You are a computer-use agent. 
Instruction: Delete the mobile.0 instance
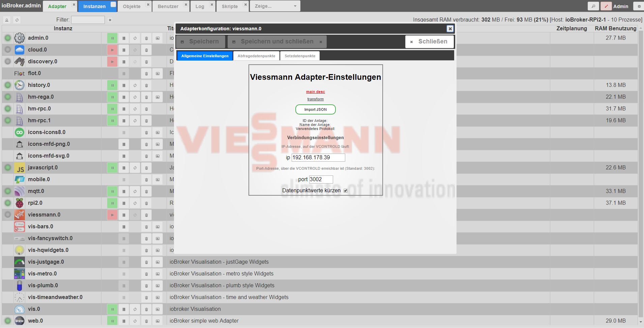146,179
